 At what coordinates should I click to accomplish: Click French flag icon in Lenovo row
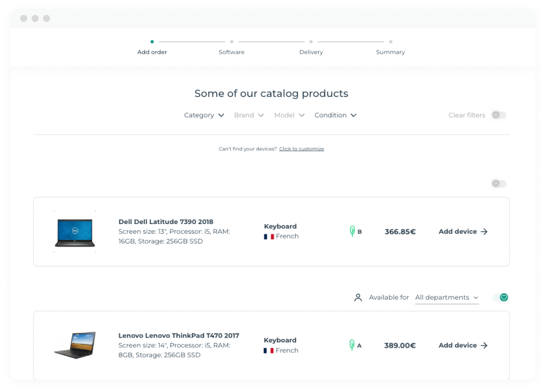coord(269,350)
